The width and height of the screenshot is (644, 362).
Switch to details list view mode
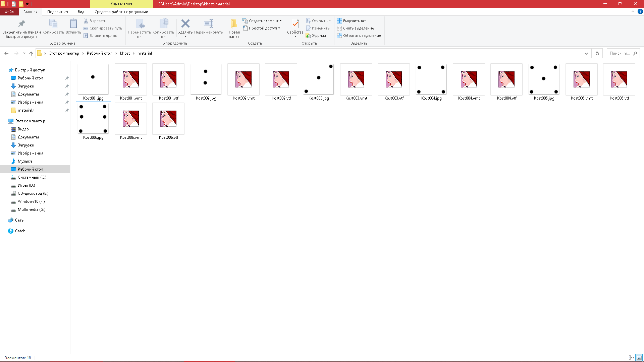point(631,358)
